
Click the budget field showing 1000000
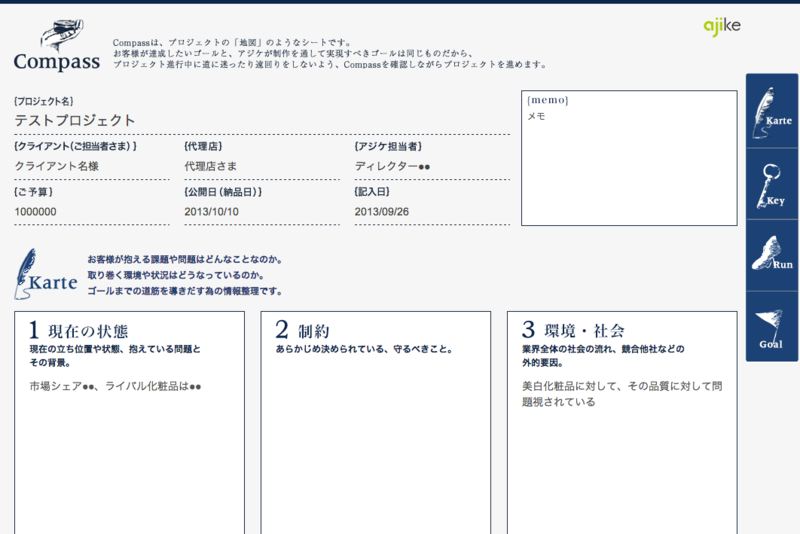pos(91,212)
